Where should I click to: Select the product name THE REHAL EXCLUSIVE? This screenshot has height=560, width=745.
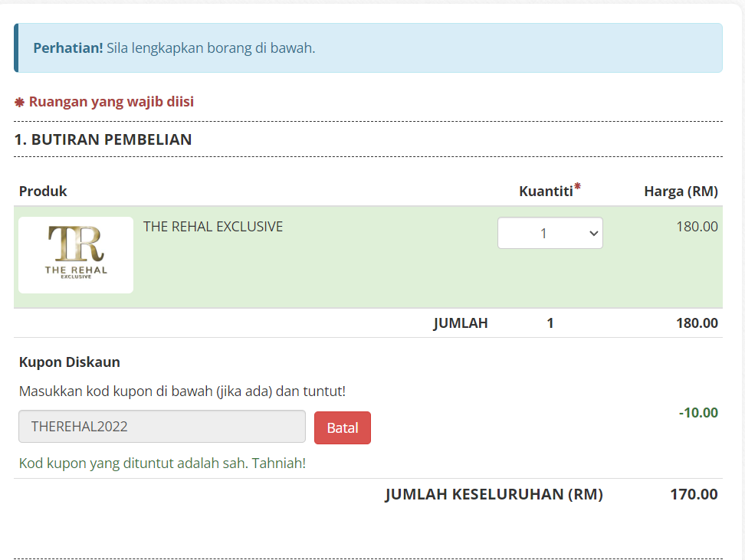point(213,227)
